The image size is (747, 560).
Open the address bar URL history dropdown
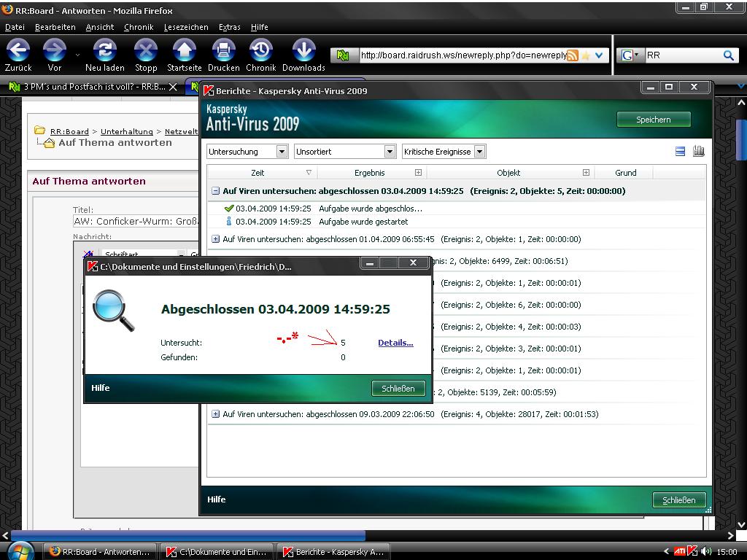tap(599, 55)
